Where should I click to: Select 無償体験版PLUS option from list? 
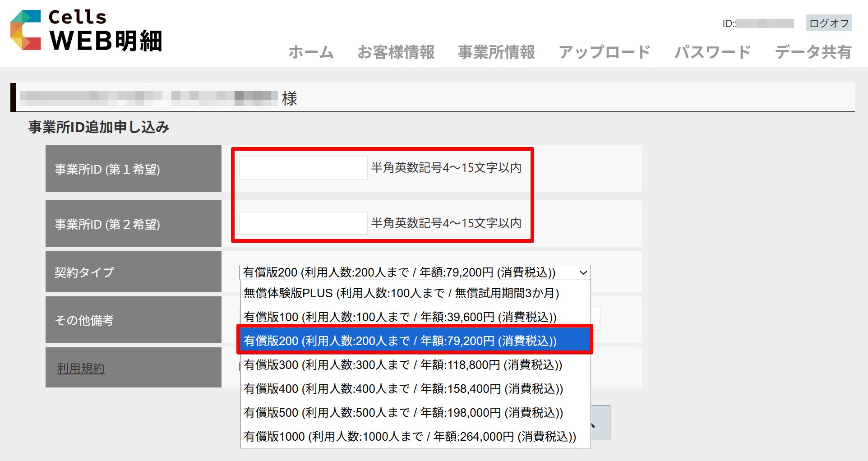(401, 293)
